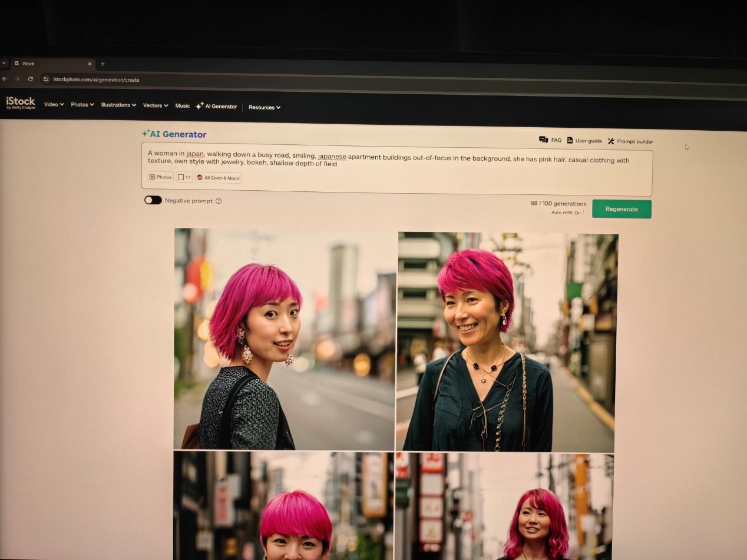The width and height of the screenshot is (747, 560).
Task: Expand the Video dropdown menu
Action: pyautogui.click(x=54, y=105)
